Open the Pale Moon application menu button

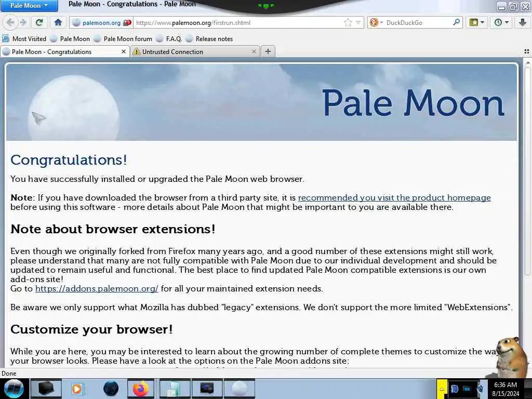(x=29, y=5)
